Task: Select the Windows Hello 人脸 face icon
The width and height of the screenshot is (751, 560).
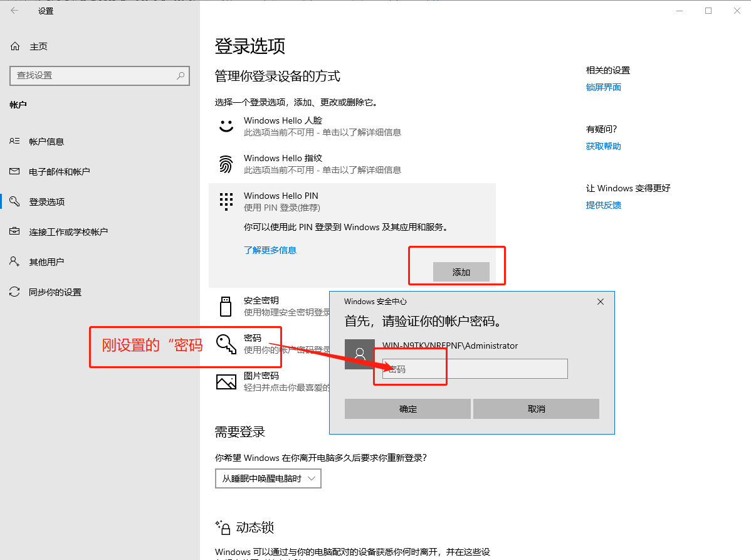Action: tap(226, 125)
